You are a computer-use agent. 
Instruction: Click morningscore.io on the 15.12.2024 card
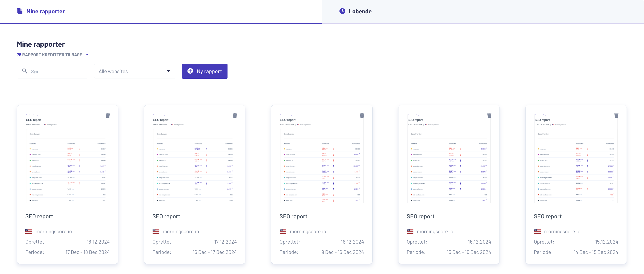coord(562,232)
